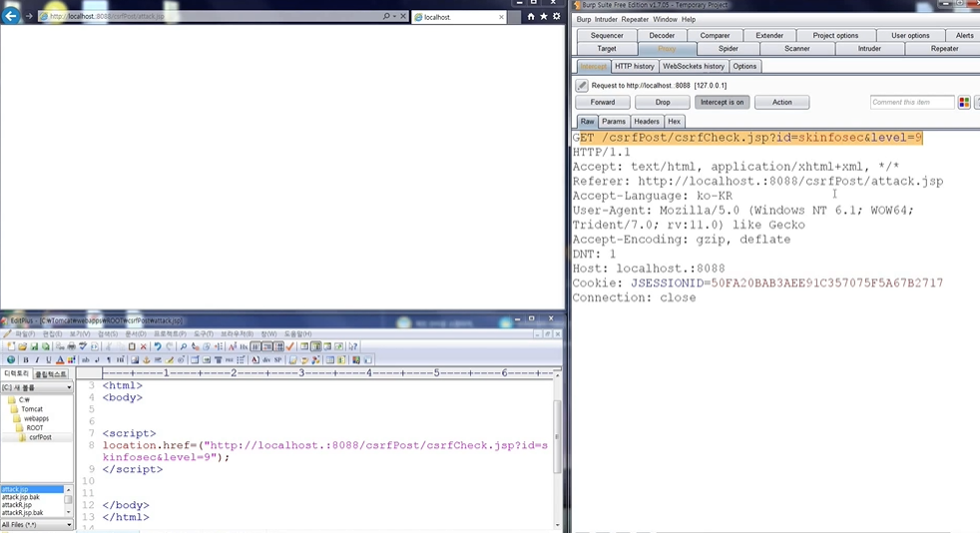
Task: Click the red X Delete icon in EditPlus
Action: click(143, 346)
